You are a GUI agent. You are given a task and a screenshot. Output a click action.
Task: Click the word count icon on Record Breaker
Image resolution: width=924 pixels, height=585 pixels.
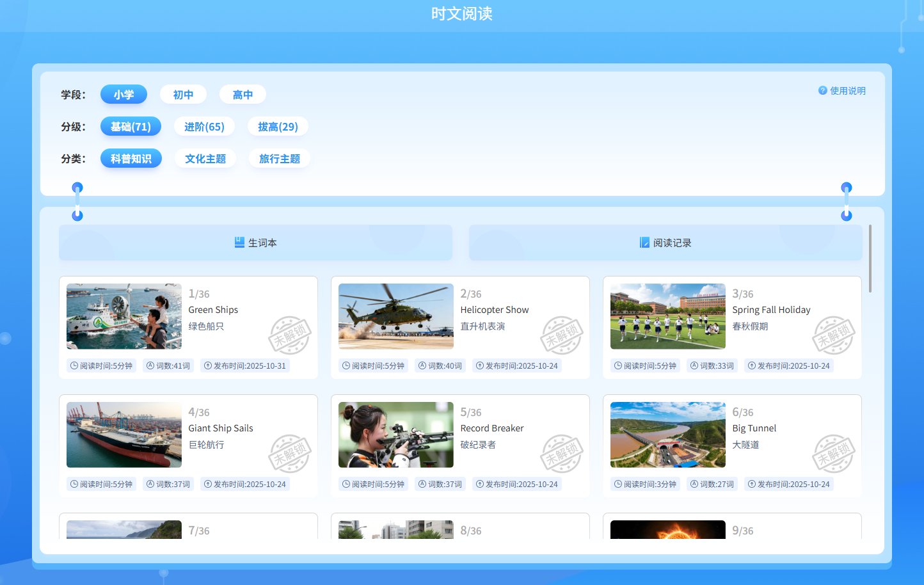click(422, 485)
